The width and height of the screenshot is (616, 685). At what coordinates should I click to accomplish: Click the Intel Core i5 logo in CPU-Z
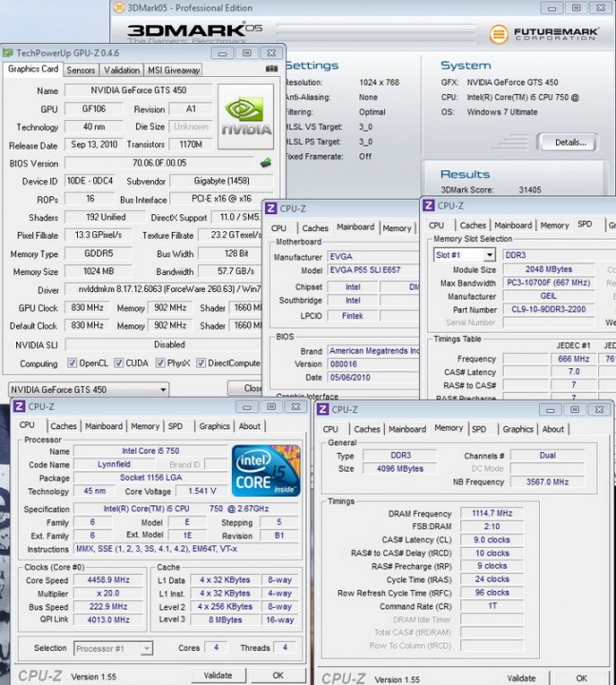266,471
